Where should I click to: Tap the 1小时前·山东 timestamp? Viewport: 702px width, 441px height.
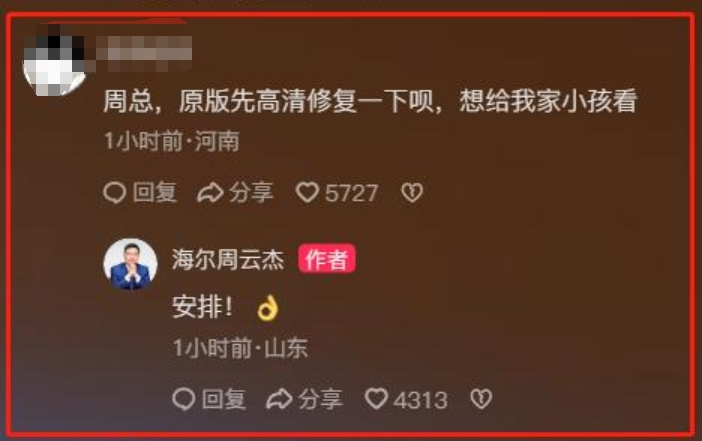pos(241,348)
